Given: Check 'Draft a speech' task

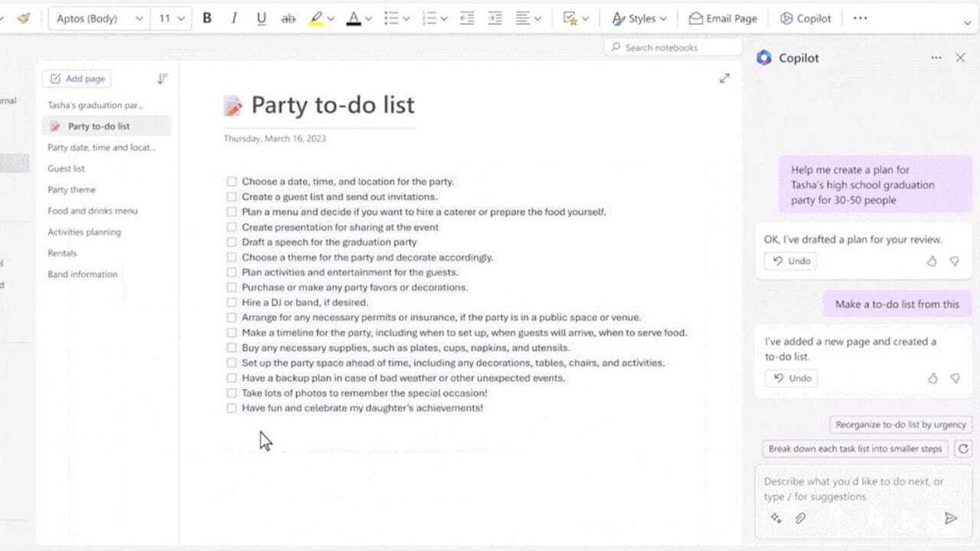Looking at the screenshot, I should pos(231,243).
